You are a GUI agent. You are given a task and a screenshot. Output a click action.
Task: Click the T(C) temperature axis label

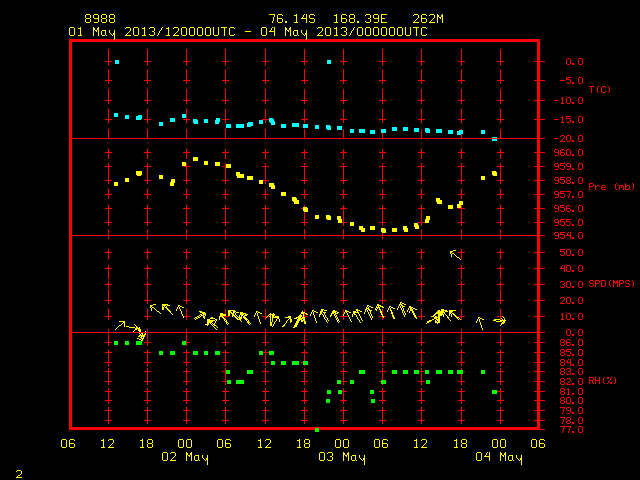(x=600, y=90)
